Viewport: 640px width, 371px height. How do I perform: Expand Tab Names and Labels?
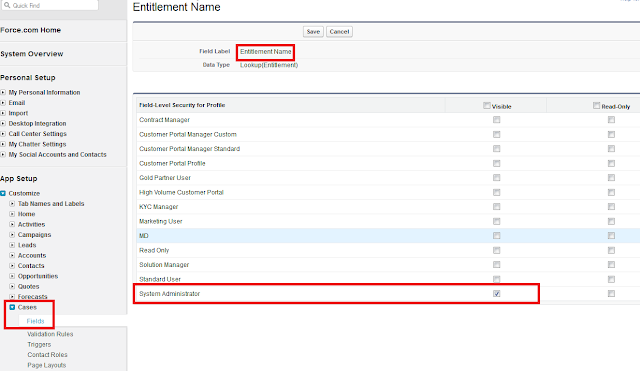12,204
